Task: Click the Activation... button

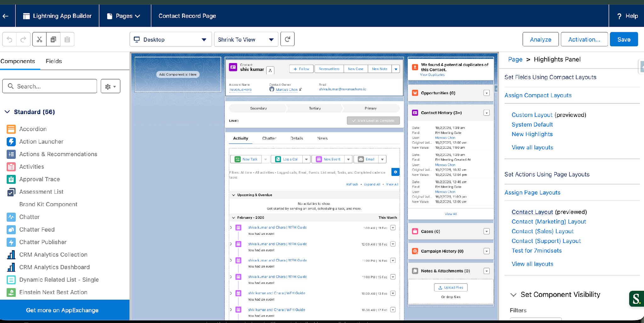Action: click(584, 39)
